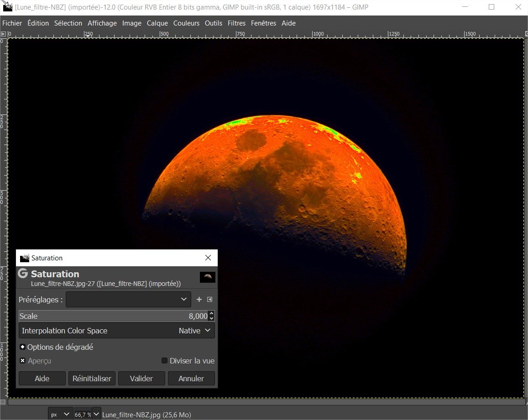Disable the Aperçu preview checkbox
Screen dimensions: 528x420
(23, 361)
